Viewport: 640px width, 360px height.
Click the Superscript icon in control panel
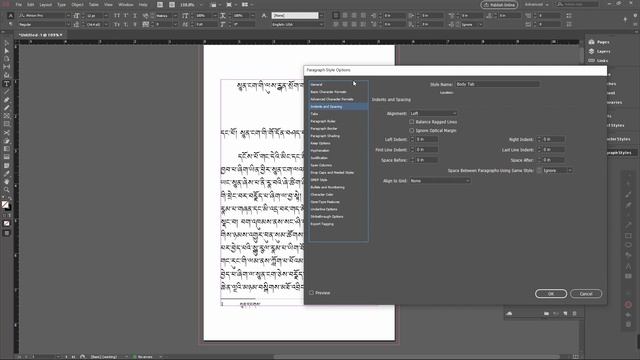(126, 16)
